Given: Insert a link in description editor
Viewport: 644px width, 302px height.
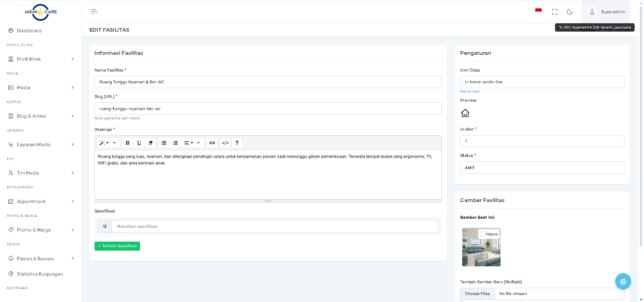Looking at the screenshot, I should [x=212, y=143].
